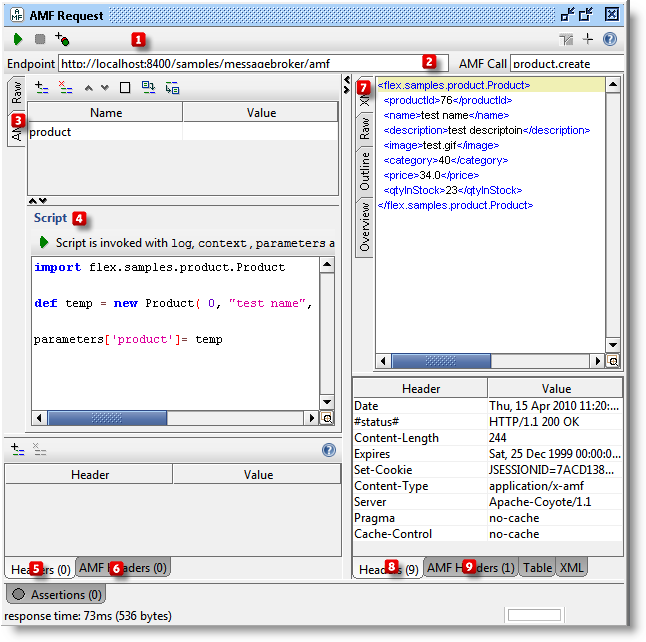This screenshot has width=646, height=642.
Task: Select the #status# HTTP/1.1 200 OK row
Action: click(488, 422)
